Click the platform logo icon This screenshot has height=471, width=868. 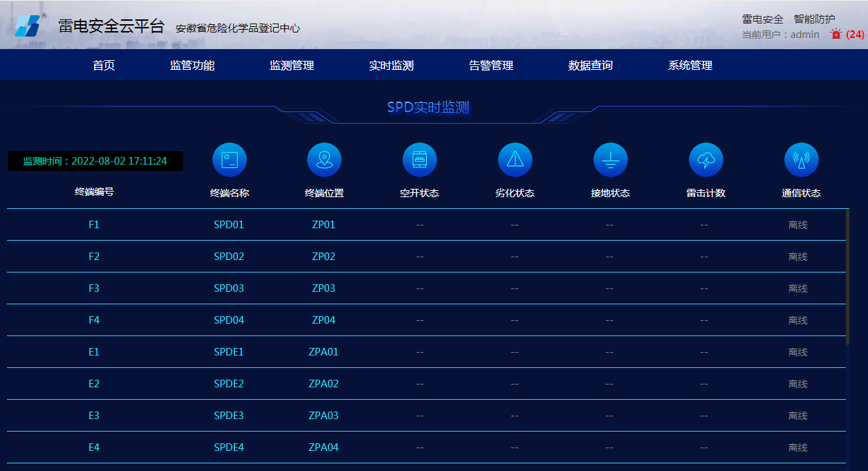[x=28, y=25]
